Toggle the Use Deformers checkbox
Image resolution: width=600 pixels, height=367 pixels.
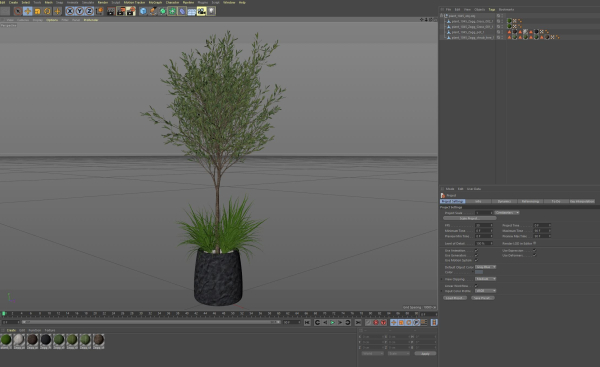pyautogui.click(x=535, y=255)
